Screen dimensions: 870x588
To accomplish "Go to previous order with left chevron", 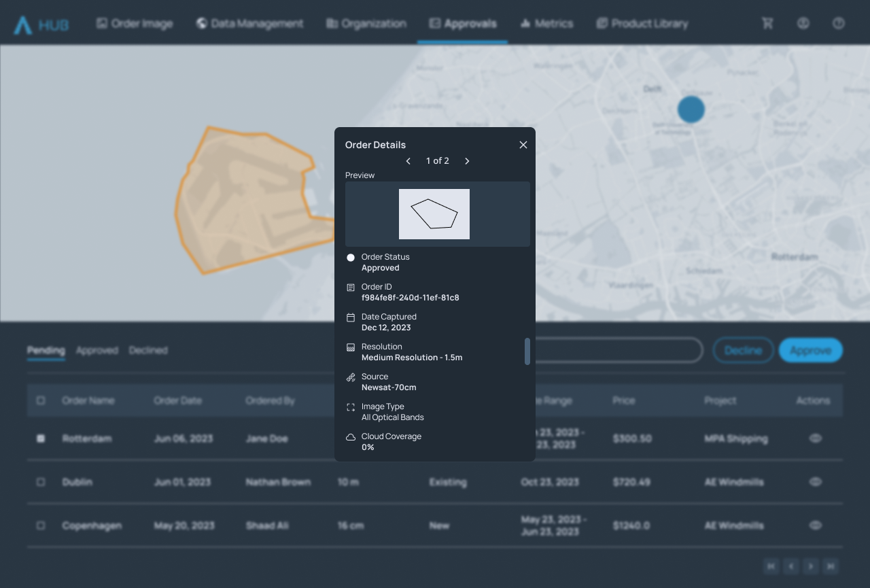I will coord(408,161).
